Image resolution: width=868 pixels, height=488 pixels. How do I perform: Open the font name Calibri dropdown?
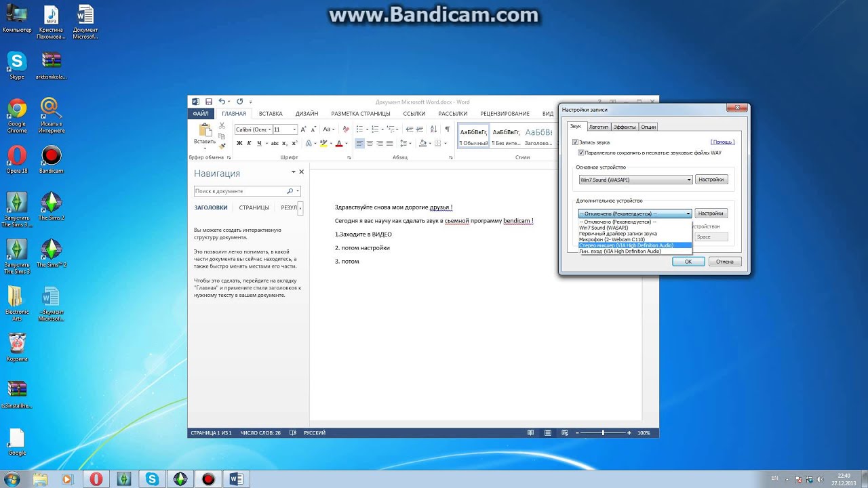coord(269,129)
